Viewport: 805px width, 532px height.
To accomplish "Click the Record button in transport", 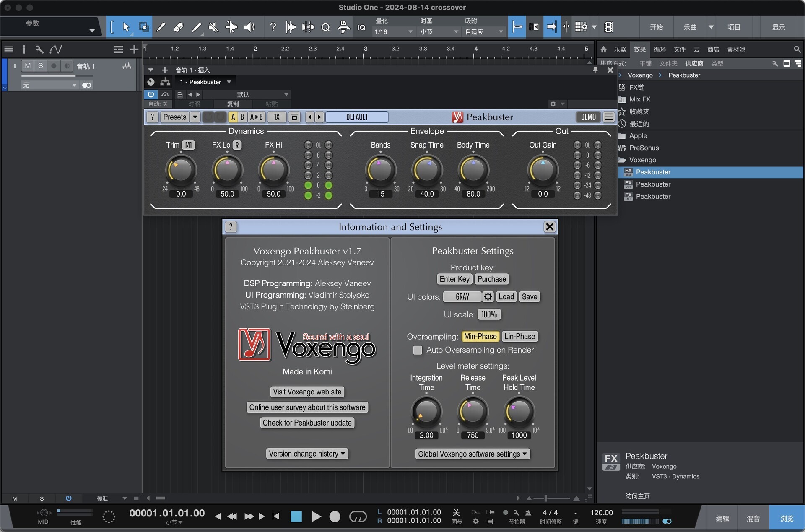I will coord(335,516).
